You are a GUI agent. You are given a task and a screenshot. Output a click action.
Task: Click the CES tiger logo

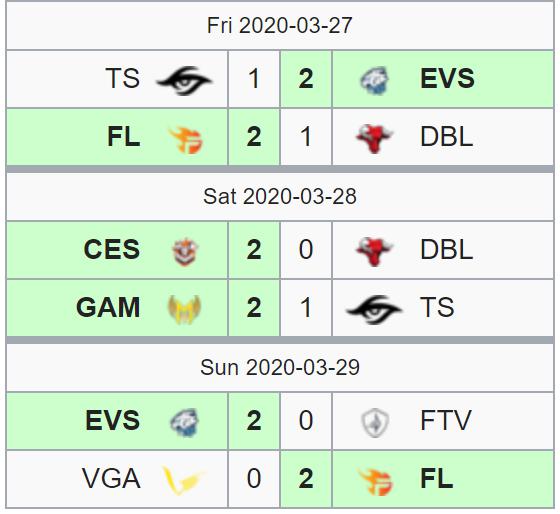tap(185, 251)
